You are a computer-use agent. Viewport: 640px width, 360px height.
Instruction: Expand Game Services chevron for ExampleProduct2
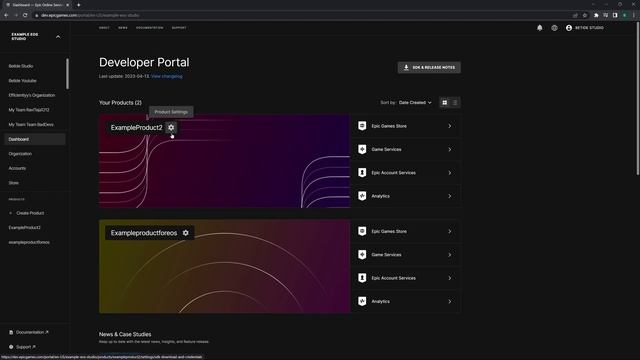[x=450, y=149]
